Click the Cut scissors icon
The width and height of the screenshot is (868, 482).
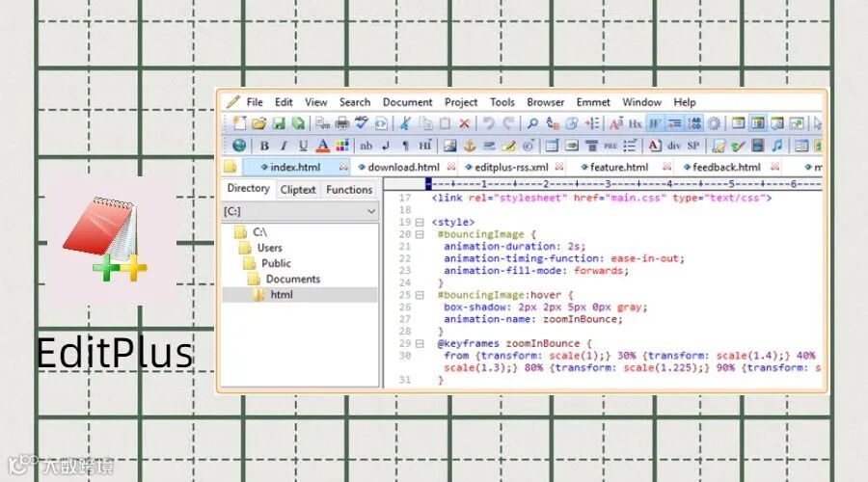[405, 122]
